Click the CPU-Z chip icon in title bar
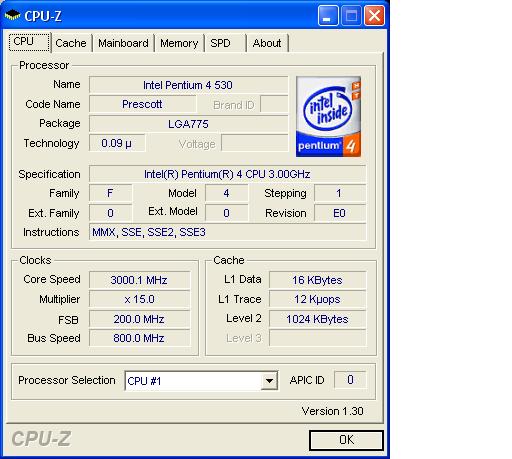512x459 pixels. point(12,15)
